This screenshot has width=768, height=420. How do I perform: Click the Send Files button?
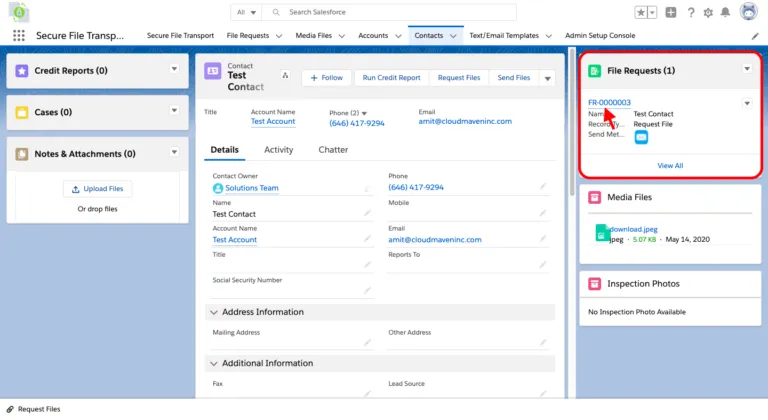pyautogui.click(x=514, y=78)
